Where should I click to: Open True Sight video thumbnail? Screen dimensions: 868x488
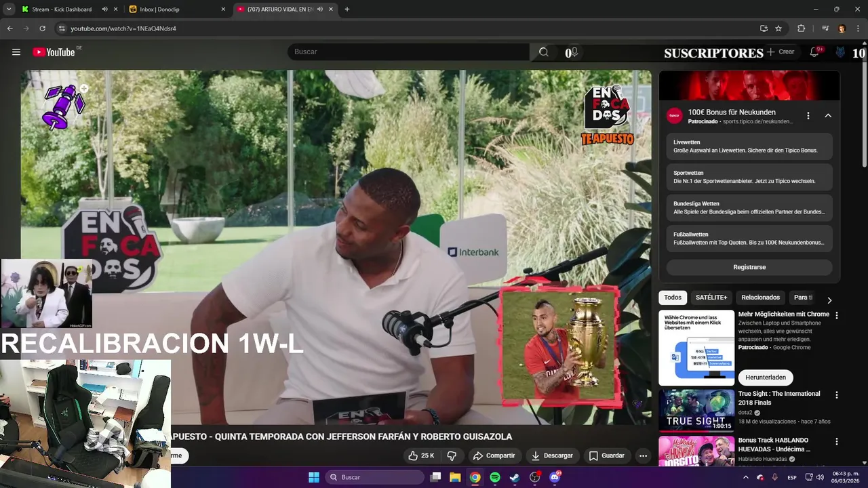pyautogui.click(x=696, y=410)
